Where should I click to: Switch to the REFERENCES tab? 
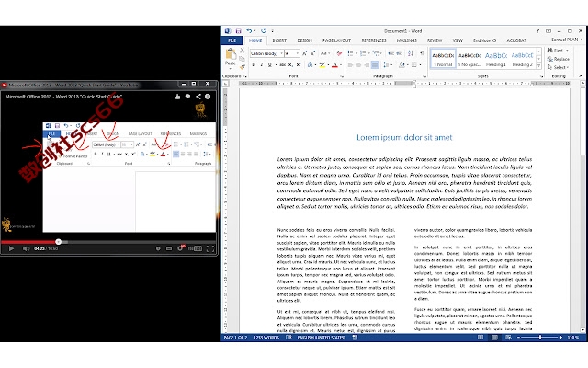coord(374,40)
